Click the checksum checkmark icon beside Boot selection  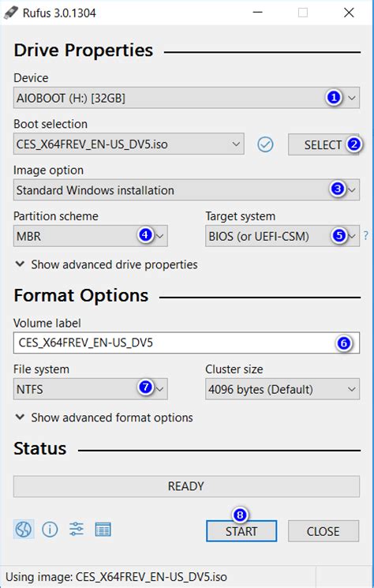tap(265, 144)
